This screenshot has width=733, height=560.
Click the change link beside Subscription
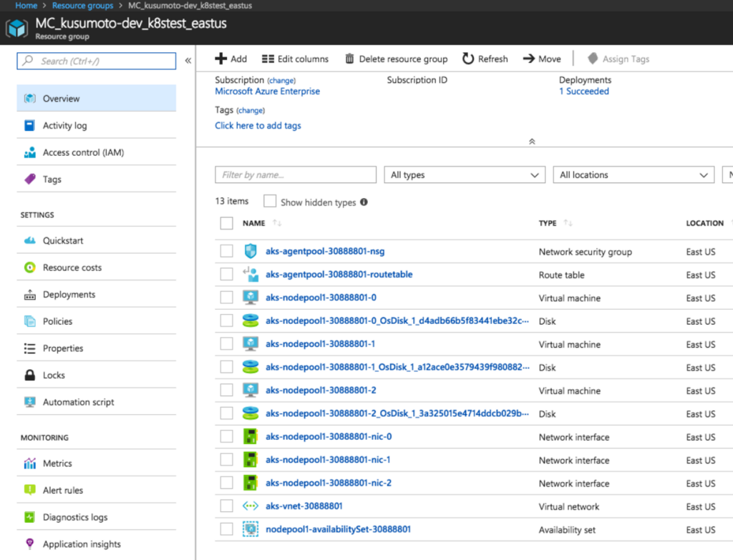point(281,80)
